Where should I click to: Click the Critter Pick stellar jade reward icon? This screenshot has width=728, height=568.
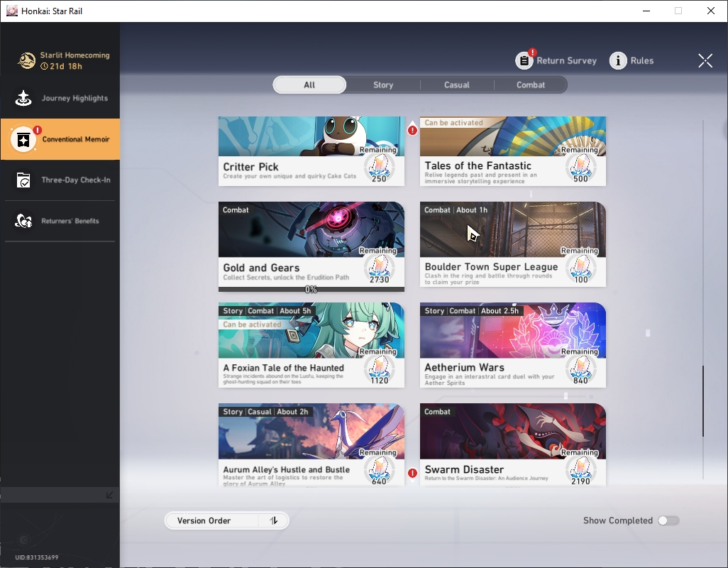coord(380,167)
